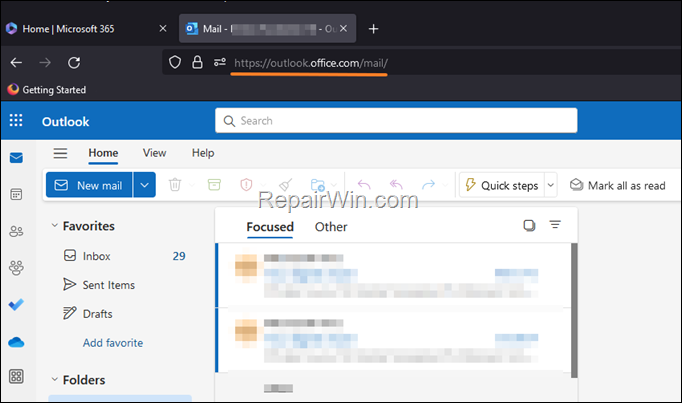The width and height of the screenshot is (682, 403).
Task: Open the Mail module in left rail
Action: coord(16,157)
